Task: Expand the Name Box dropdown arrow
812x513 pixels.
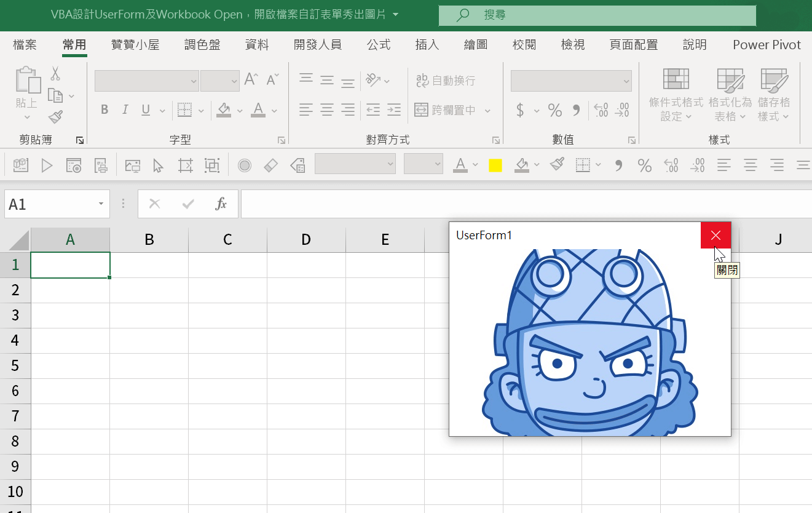Action: pyautogui.click(x=101, y=204)
